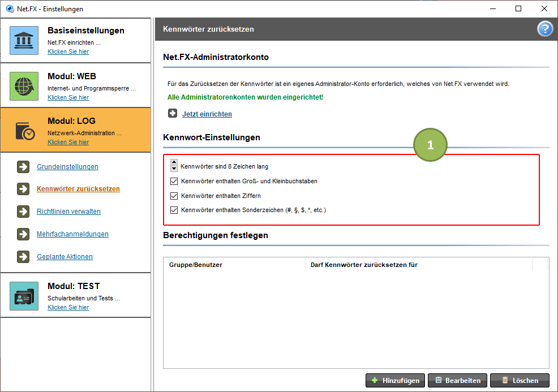Click Hinzufügen button
The image size is (558, 392).
pos(395,380)
